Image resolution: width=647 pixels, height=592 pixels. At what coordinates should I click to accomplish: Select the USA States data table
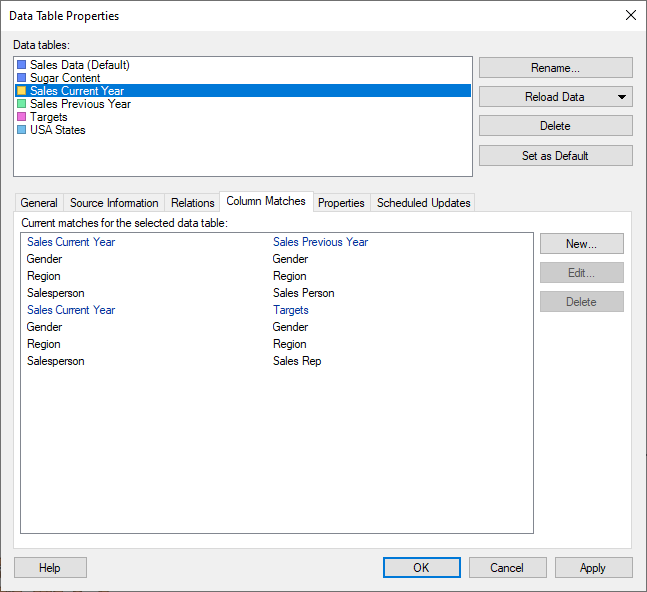click(x=243, y=130)
